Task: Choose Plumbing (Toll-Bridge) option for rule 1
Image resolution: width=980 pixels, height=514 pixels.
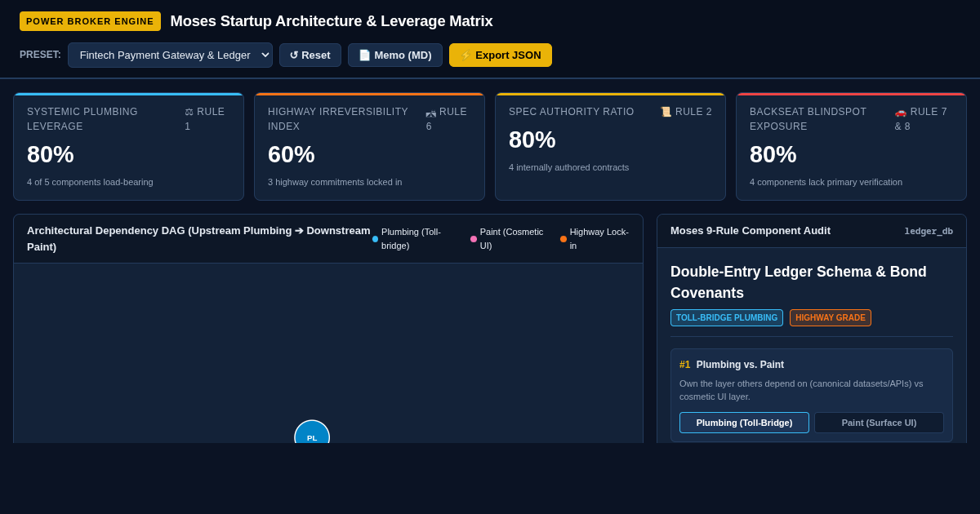Action: coord(744,423)
